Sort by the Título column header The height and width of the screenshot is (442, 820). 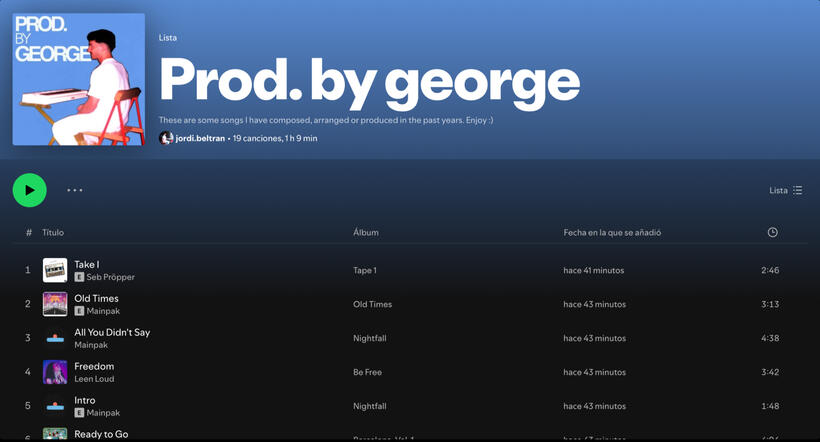[x=53, y=233]
